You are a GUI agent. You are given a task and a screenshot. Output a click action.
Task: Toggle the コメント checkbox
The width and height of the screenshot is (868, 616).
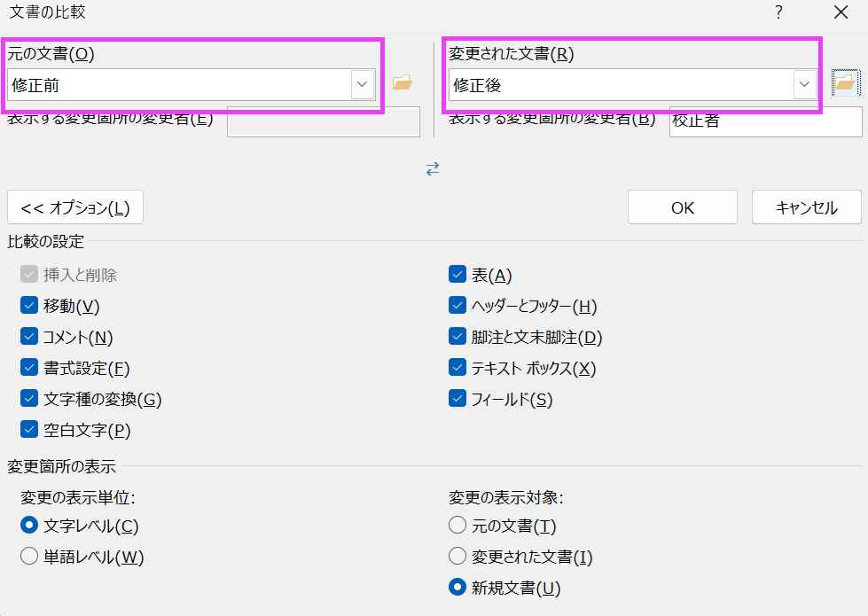tap(29, 338)
